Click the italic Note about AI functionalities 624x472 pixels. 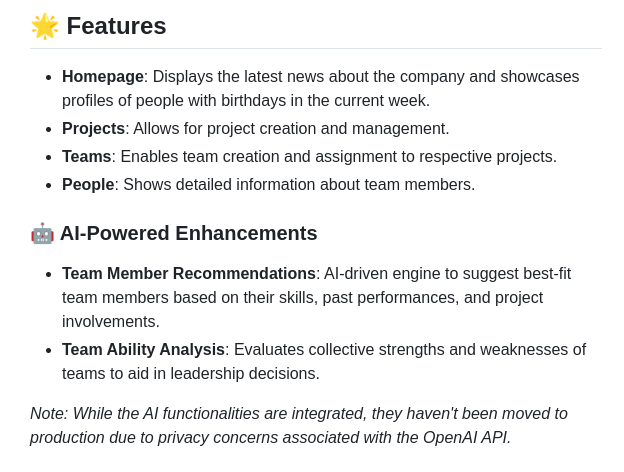[299, 425]
